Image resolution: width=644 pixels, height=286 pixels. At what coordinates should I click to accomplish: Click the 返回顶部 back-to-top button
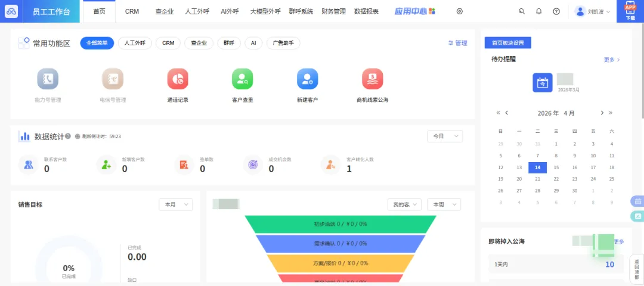(x=637, y=268)
